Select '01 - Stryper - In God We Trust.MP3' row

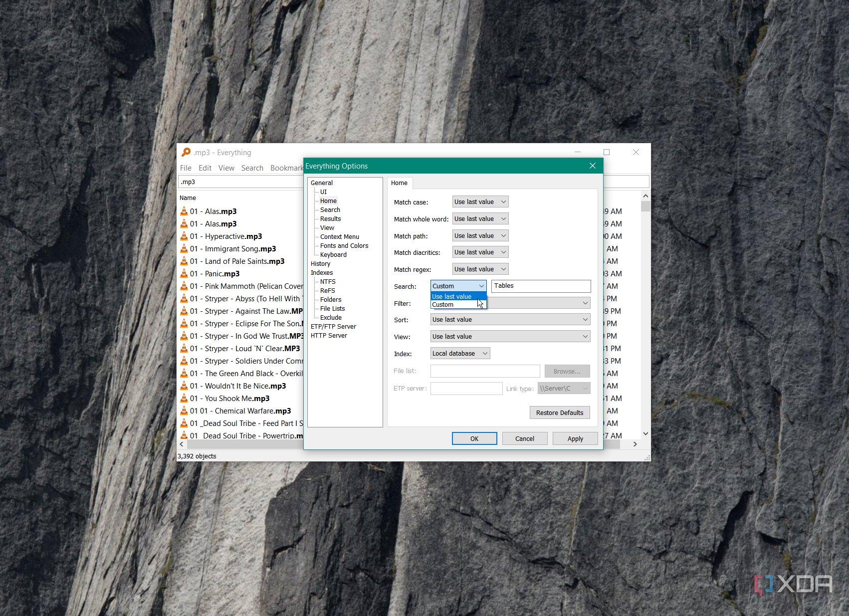click(x=241, y=336)
